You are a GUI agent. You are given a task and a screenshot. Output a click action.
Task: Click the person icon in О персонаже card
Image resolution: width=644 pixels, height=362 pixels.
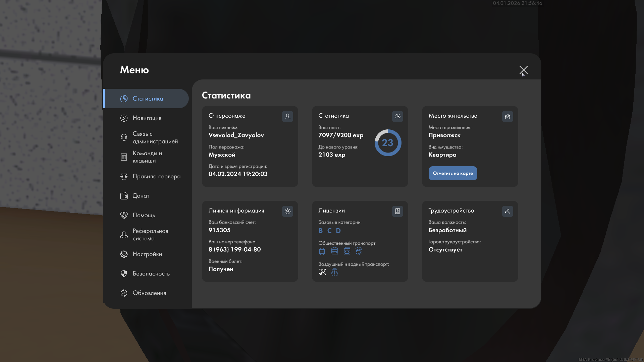(x=287, y=117)
